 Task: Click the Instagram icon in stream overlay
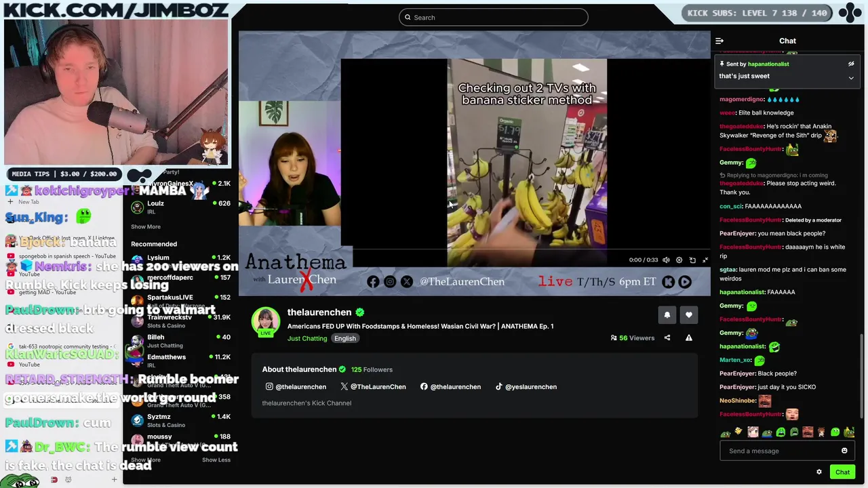(x=390, y=282)
